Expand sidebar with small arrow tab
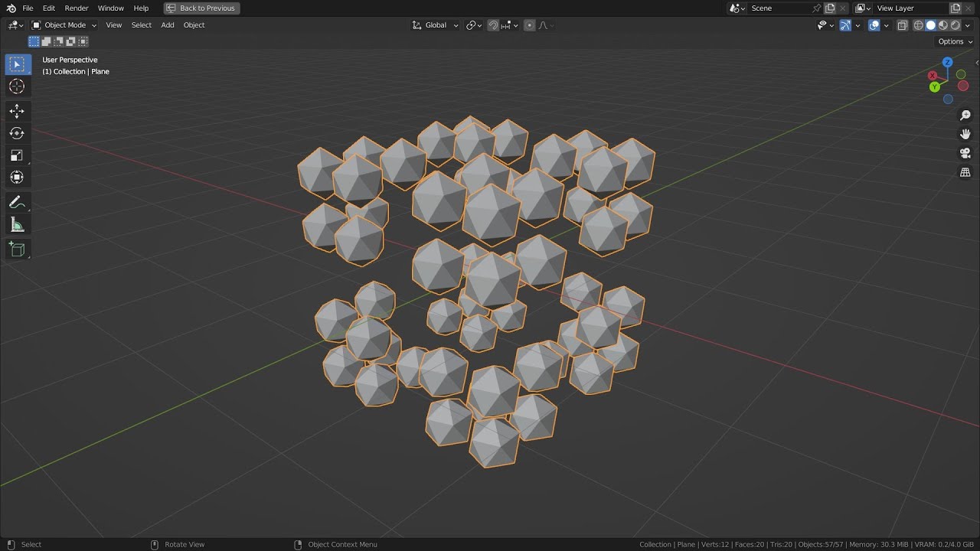 click(977, 62)
